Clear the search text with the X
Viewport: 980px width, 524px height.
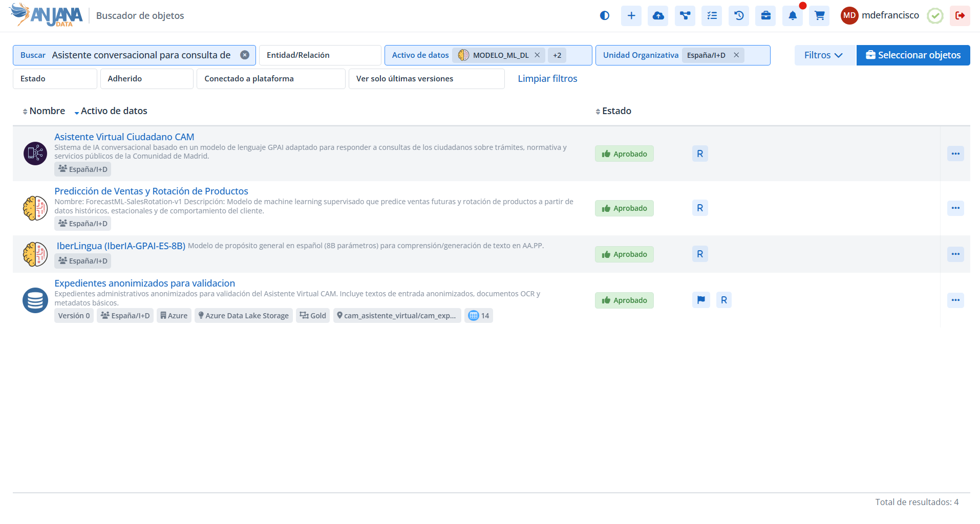point(245,55)
